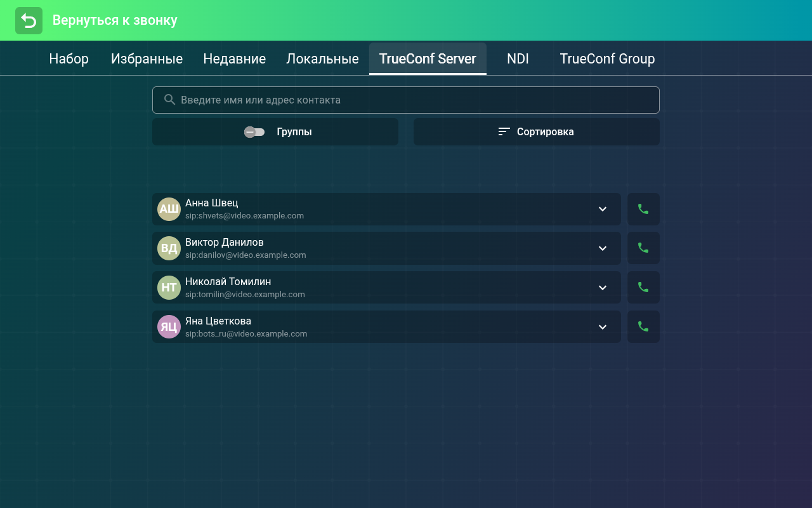Call Николай Томилин with phone icon
812x508 pixels.
(643, 288)
